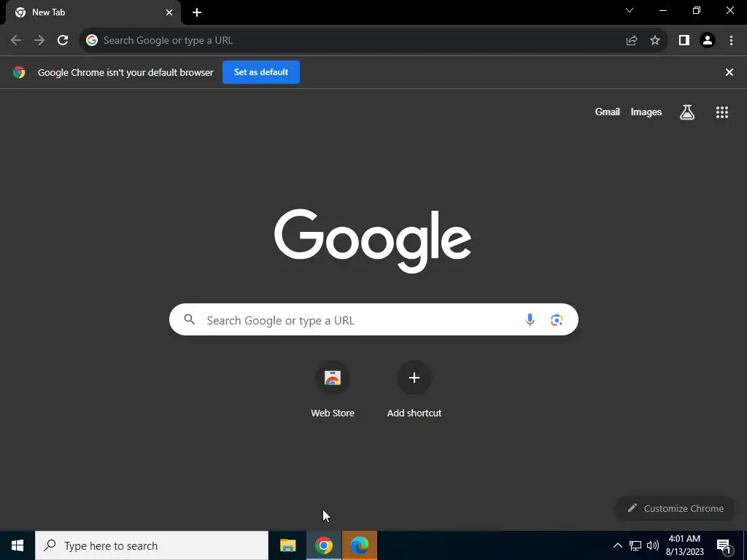Screen dimensions: 747x560
Task: Open the Google apps grid
Action: [722, 112]
